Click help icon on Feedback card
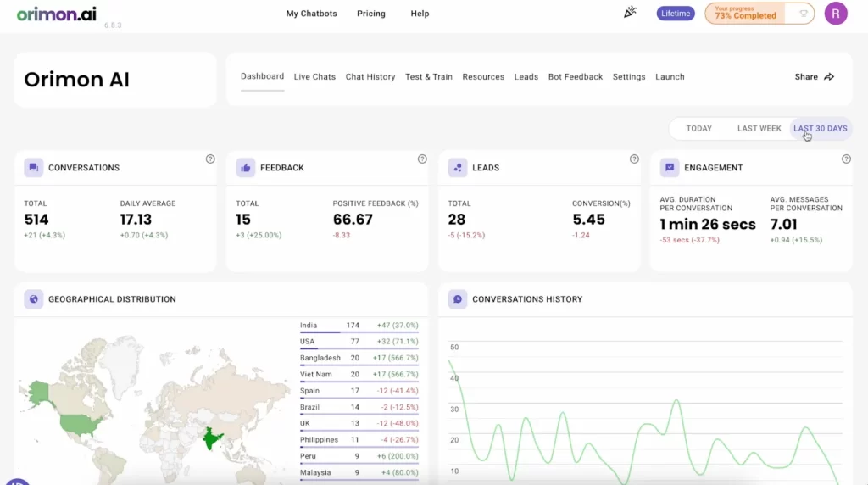 422,159
